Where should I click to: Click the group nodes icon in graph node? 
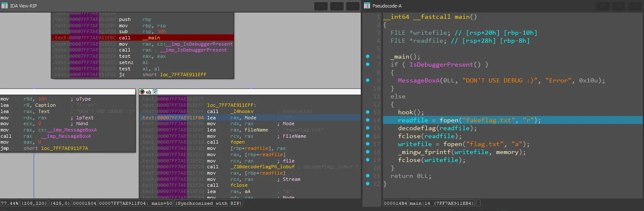155,92
